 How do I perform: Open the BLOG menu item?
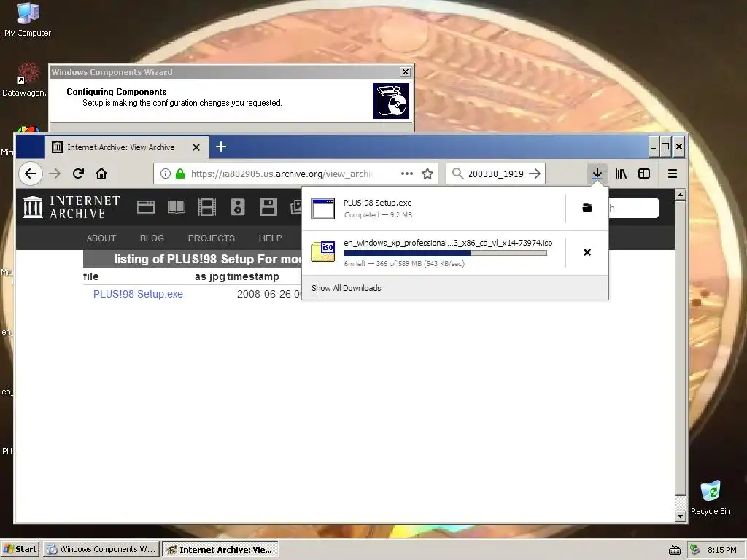(152, 238)
